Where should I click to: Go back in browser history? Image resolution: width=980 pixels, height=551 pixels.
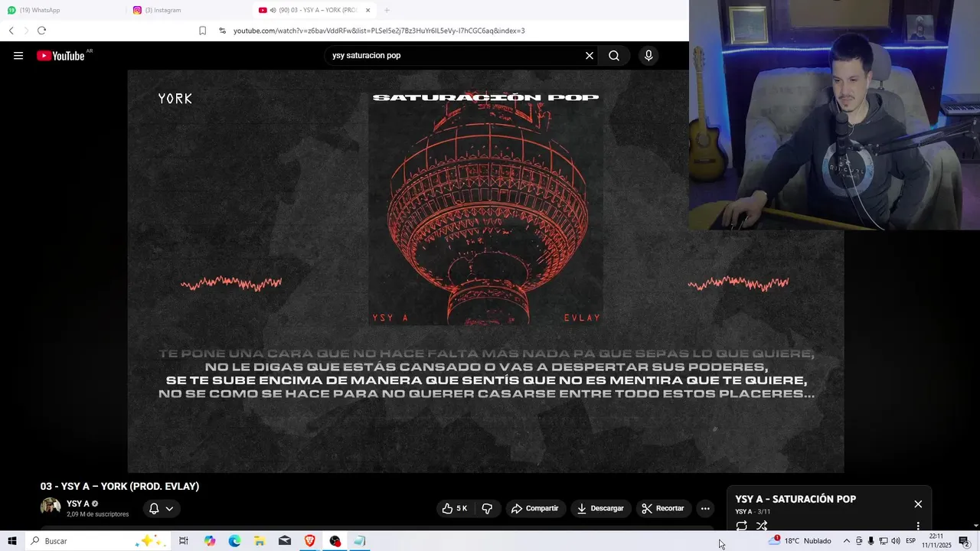[x=11, y=31]
